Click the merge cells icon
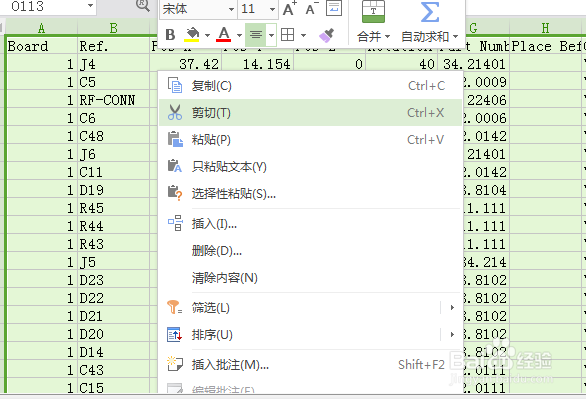This screenshot has height=399, width=586. (373, 11)
